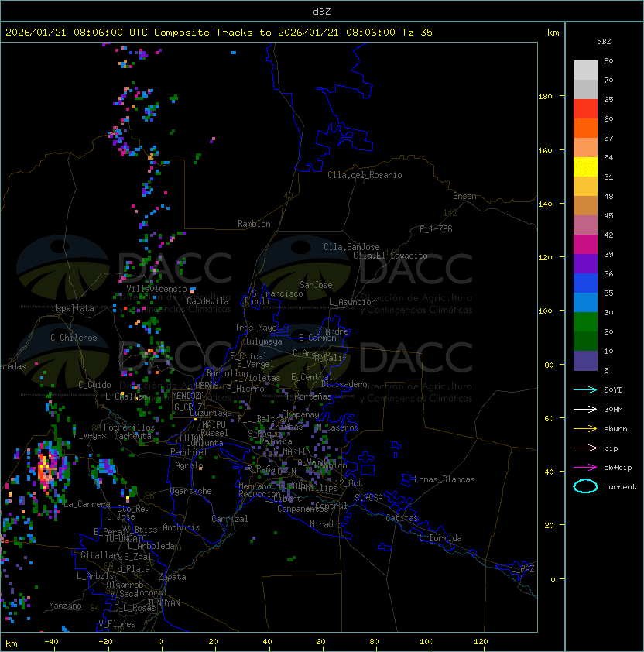
Task: Click the Lomas_Blancas place label
Action: [x=444, y=479]
